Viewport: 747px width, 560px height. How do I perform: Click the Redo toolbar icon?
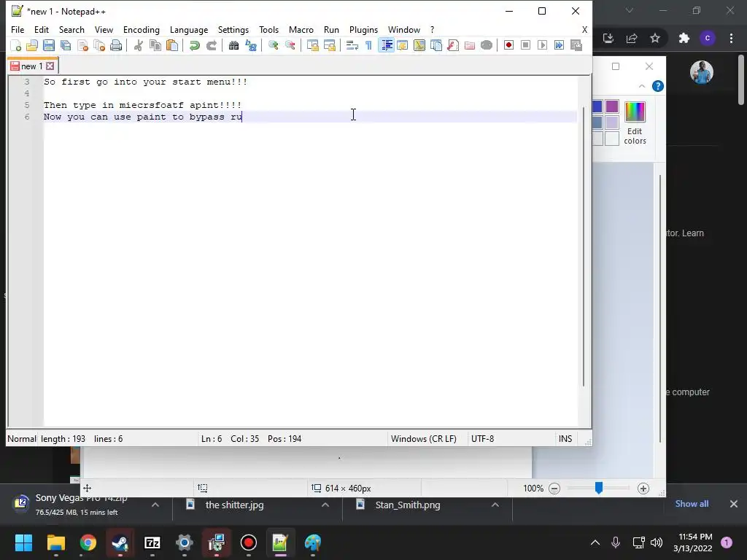(x=212, y=45)
